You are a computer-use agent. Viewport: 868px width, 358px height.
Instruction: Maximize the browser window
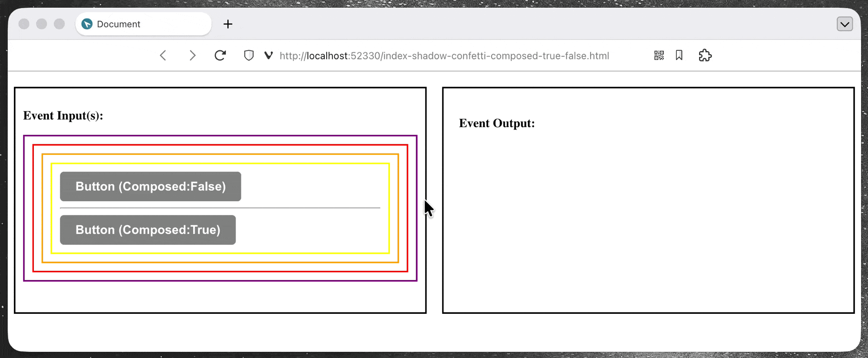59,24
